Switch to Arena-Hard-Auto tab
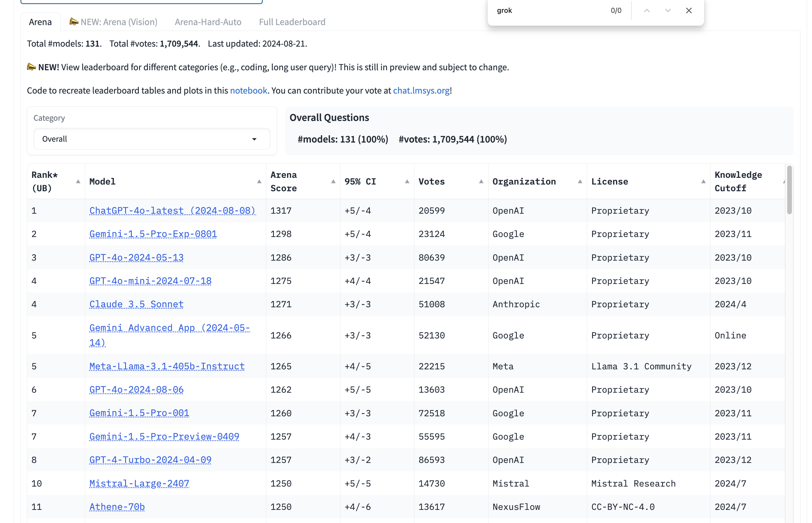Image resolution: width=812 pixels, height=523 pixels. 208,22
